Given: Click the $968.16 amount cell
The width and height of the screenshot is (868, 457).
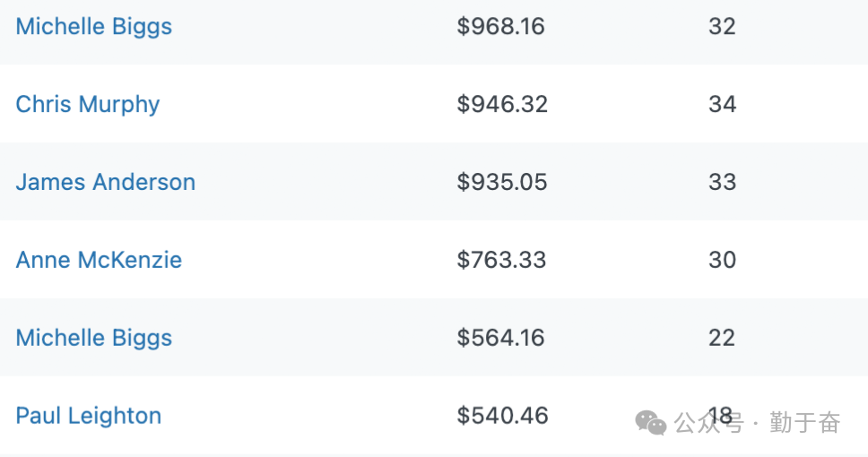Looking at the screenshot, I should click(501, 27).
